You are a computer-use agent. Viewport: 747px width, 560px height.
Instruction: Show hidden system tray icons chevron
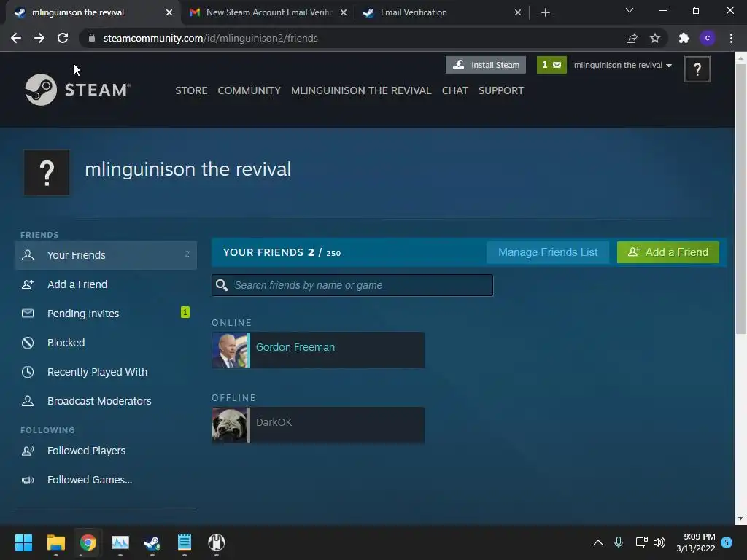point(598,542)
